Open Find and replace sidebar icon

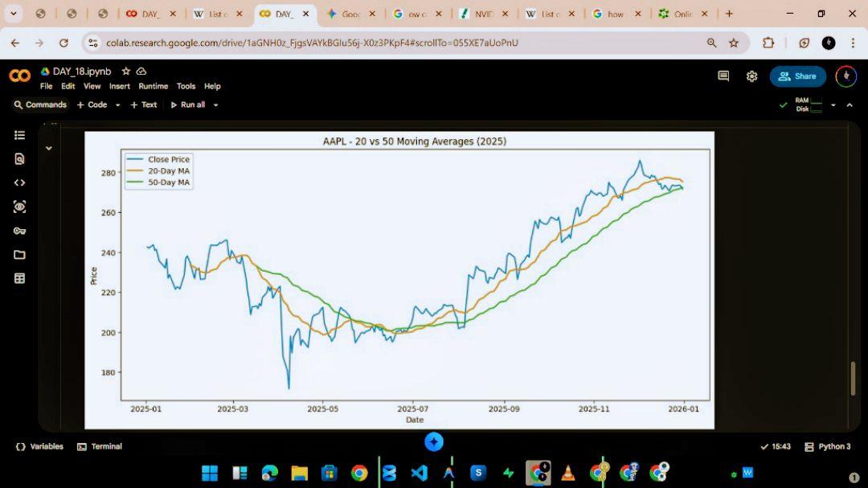tap(19, 159)
